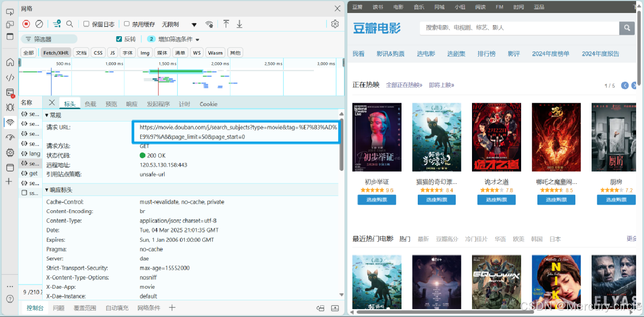Open 无限制 throttling dropdown
644x317 pixels.
tap(179, 24)
